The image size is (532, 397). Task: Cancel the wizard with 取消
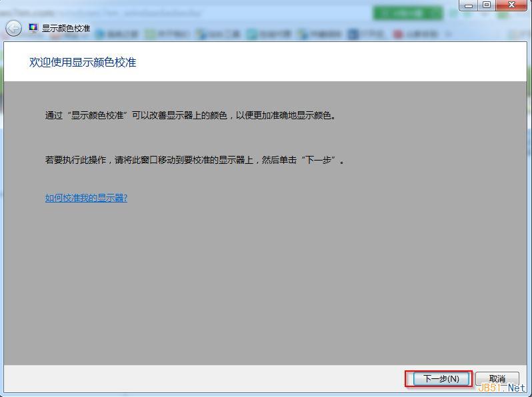tap(497, 378)
